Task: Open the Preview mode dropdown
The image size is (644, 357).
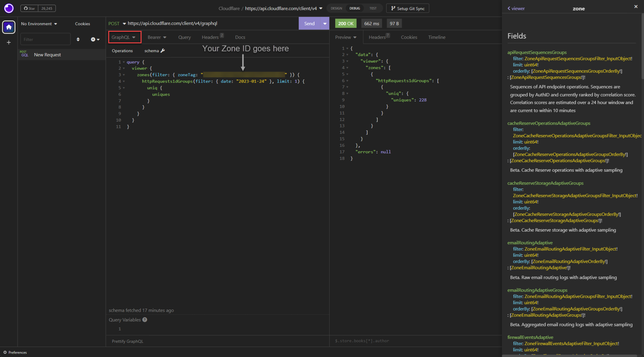Action: pyautogui.click(x=346, y=37)
